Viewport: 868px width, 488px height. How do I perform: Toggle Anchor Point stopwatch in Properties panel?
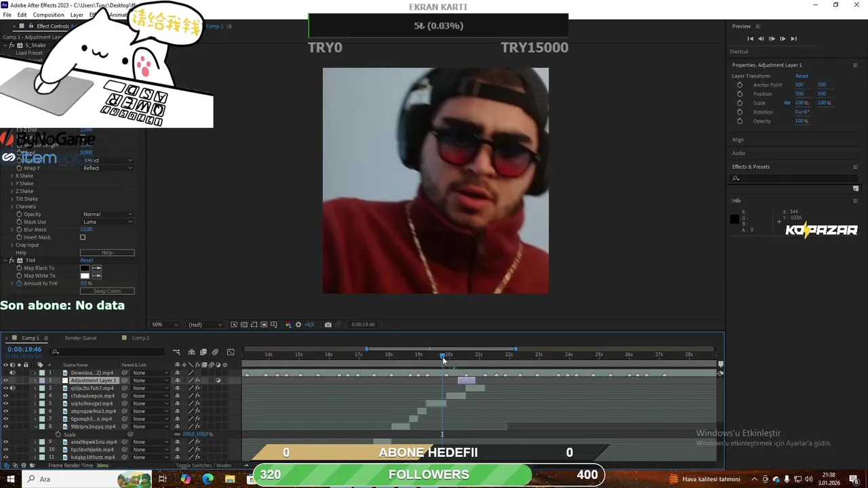pos(740,85)
